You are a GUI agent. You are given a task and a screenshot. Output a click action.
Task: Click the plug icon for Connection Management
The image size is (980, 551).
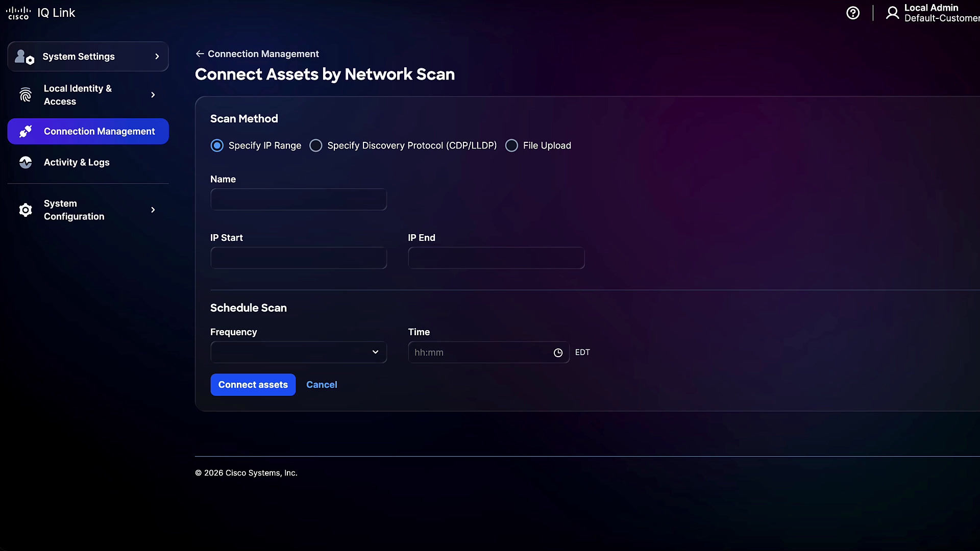(26, 132)
